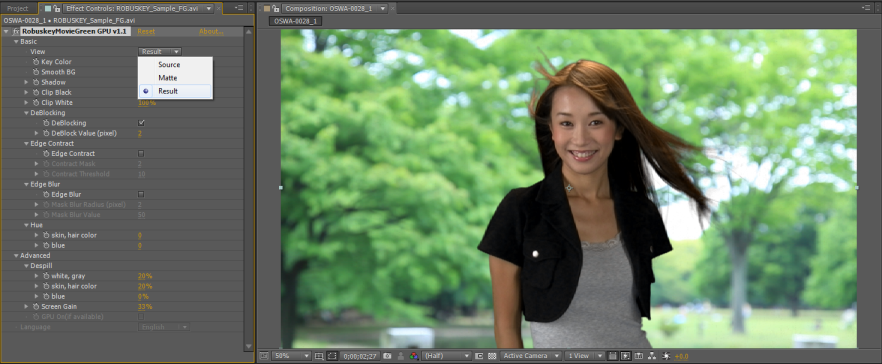This screenshot has height=364, width=882.
Task: Enable the Shadow stopwatch
Action: [35, 82]
